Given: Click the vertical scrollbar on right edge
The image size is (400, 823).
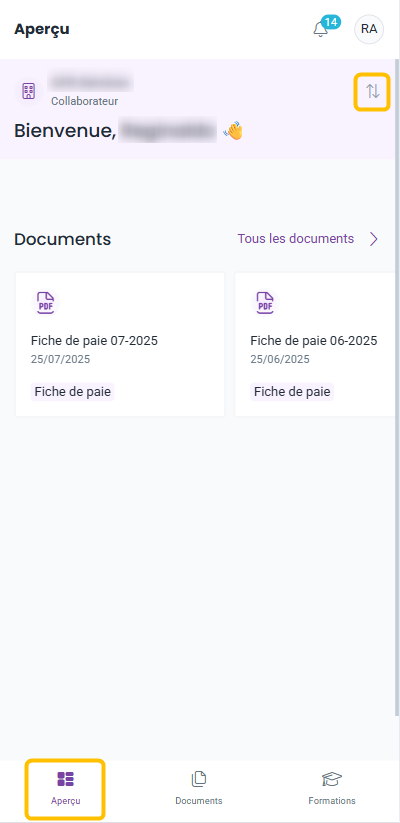Looking at the screenshot, I should [397, 357].
